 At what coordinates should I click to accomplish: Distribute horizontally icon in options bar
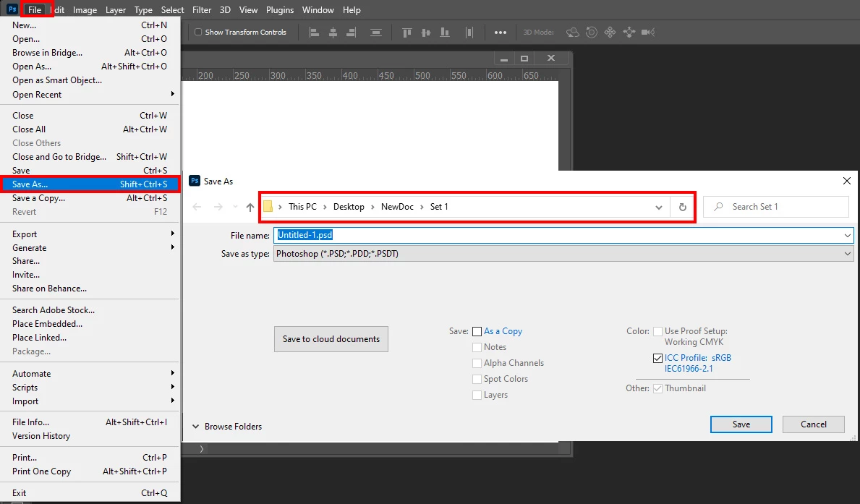pos(469,33)
